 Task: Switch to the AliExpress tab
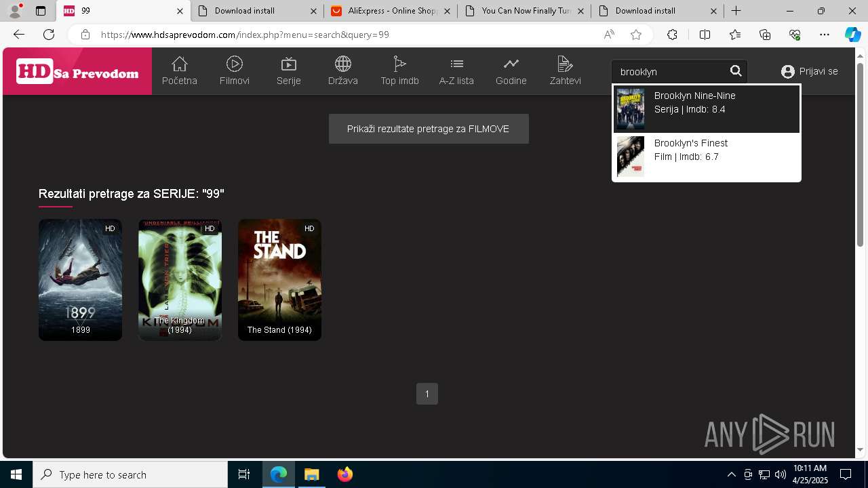click(x=391, y=11)
